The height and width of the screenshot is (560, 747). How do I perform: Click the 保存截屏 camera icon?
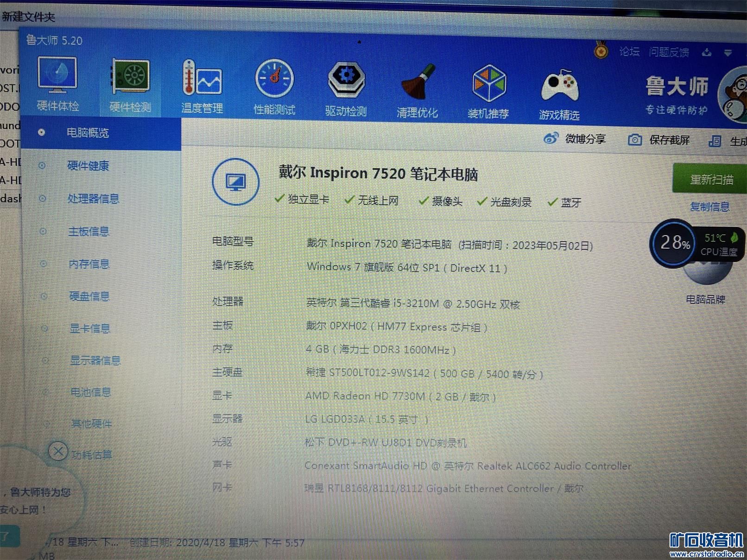[635, 139]
